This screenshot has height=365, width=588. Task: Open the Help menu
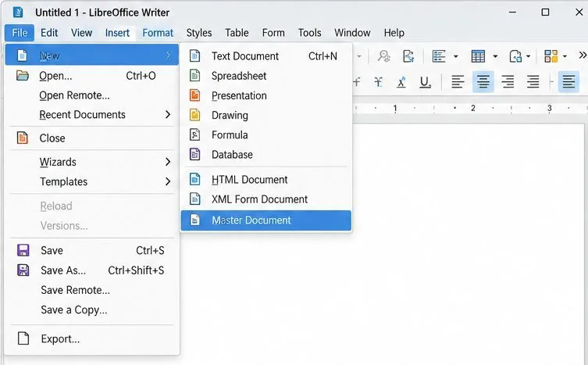[x=394, y=33]
